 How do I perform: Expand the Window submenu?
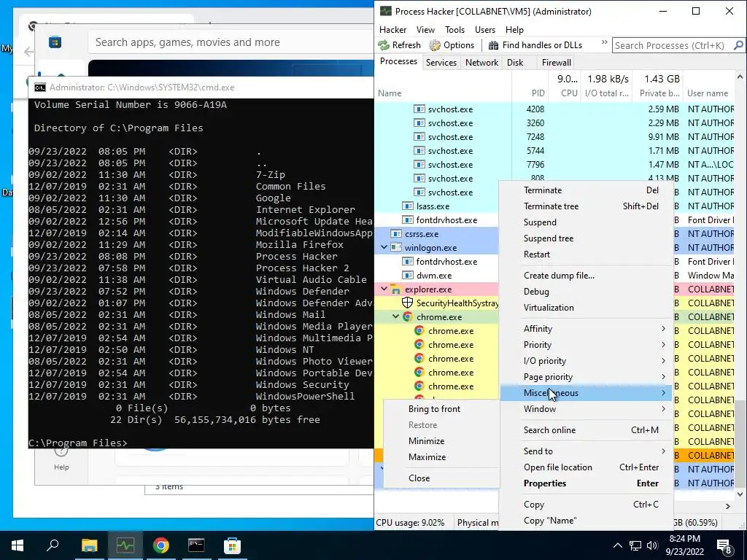(587, 409)
